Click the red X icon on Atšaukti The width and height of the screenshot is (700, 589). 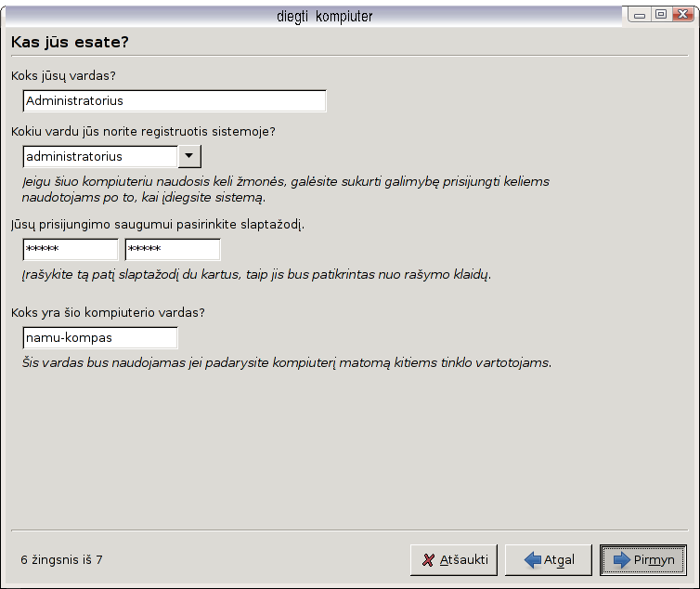(428, 560)
